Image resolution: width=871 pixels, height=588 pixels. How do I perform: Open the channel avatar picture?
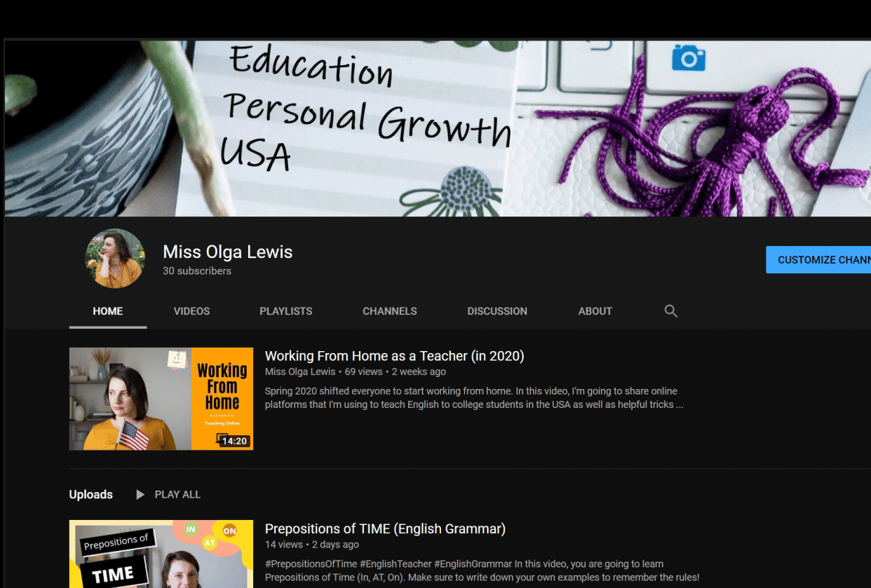(x=115, y=259)
